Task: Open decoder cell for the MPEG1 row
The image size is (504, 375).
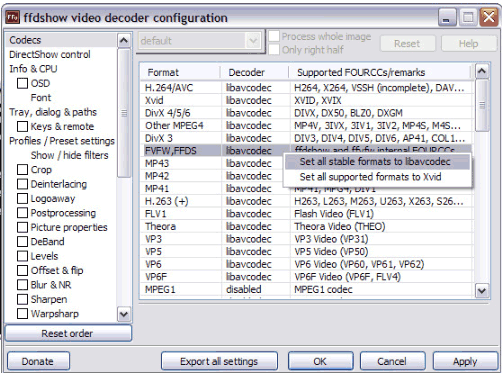Action: [255, 289]
